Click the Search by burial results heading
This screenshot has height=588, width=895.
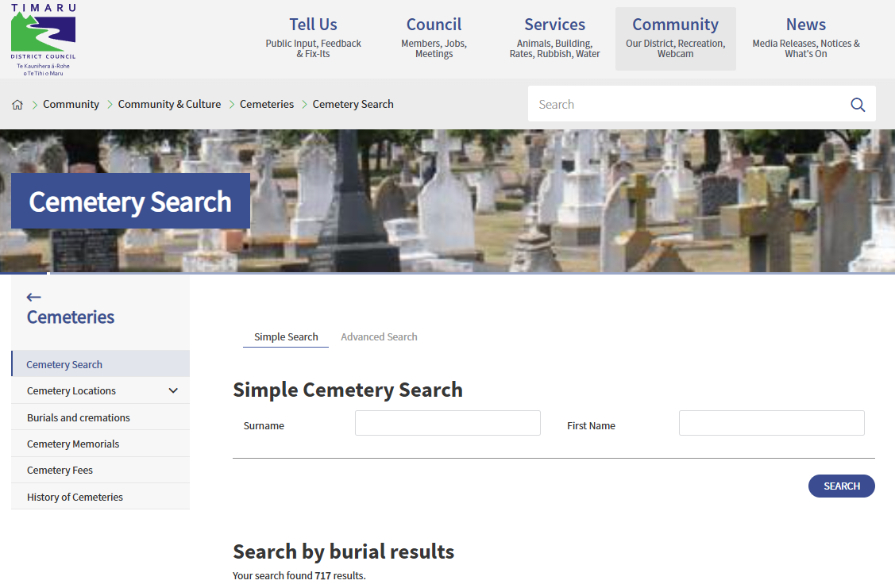[344, 551]
